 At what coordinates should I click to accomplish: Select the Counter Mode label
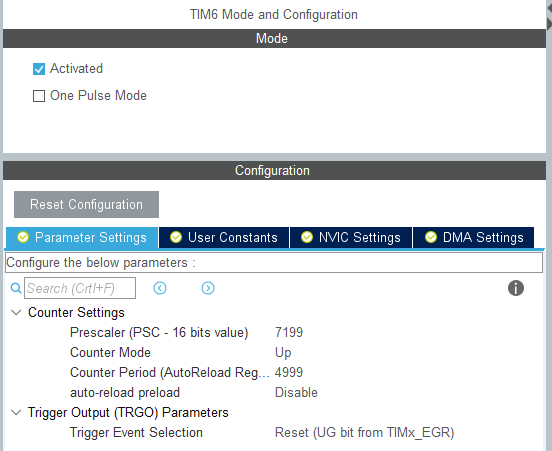110,352
